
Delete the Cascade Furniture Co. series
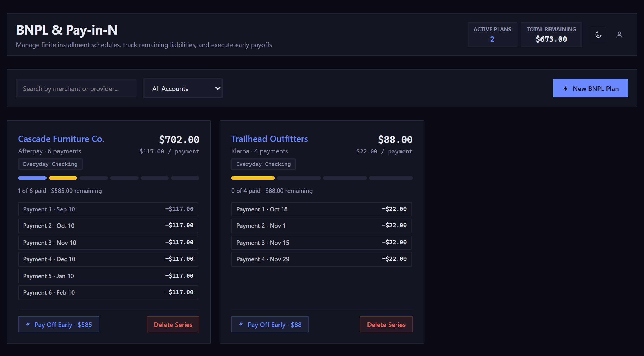click(173, 325)
